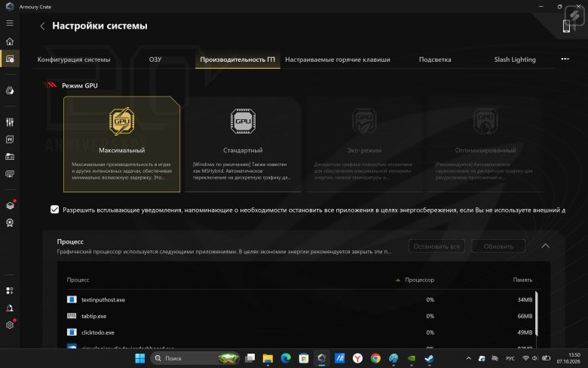Click the 66MB memory value
This screenshot has height=368, width=588.
[525, 316]
